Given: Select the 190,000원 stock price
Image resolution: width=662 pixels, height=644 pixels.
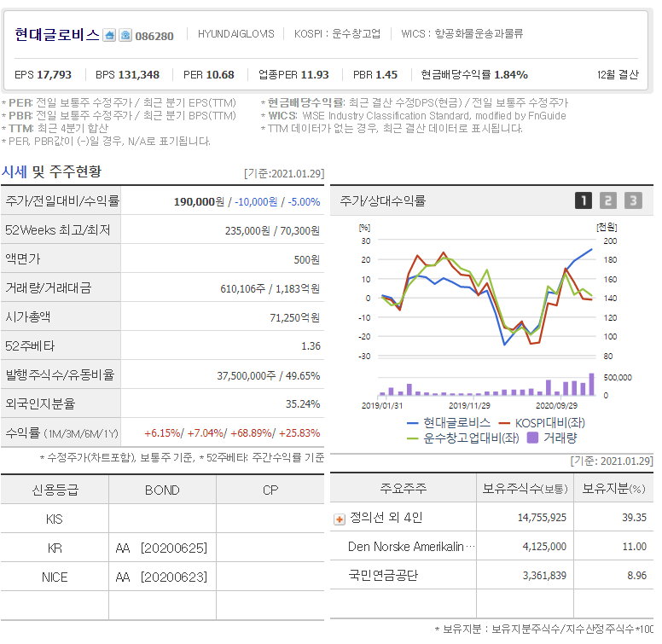Looking at the screenshot, I should point(199,201).
